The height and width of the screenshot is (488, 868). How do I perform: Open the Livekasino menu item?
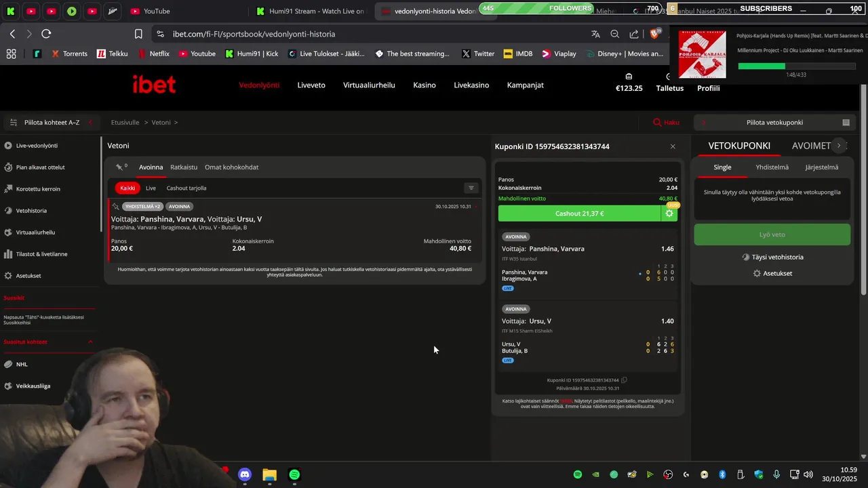pos(471,85)
